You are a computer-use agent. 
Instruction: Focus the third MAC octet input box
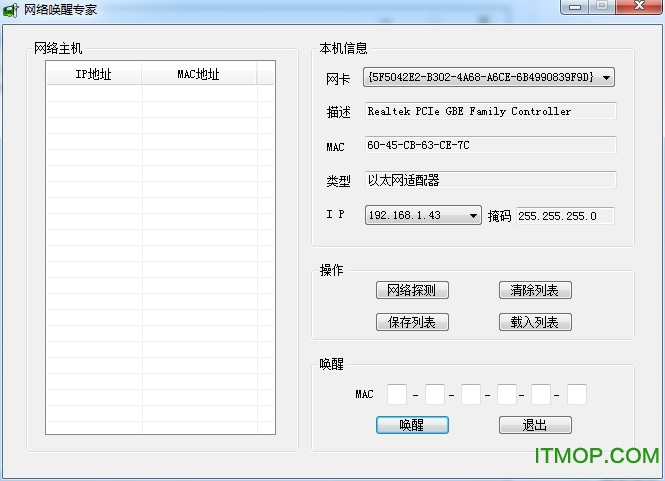pos(471,394)
